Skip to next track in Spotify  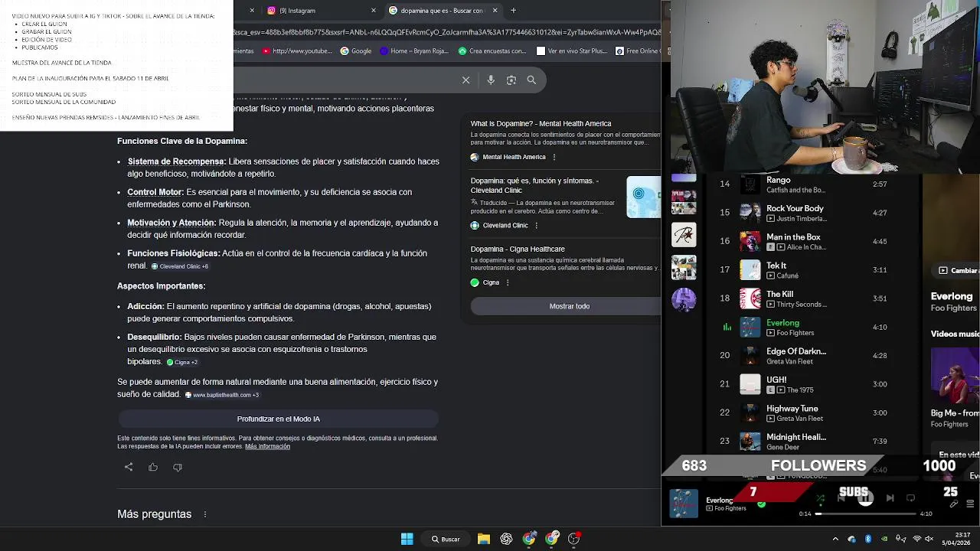[x=890, y=498]
